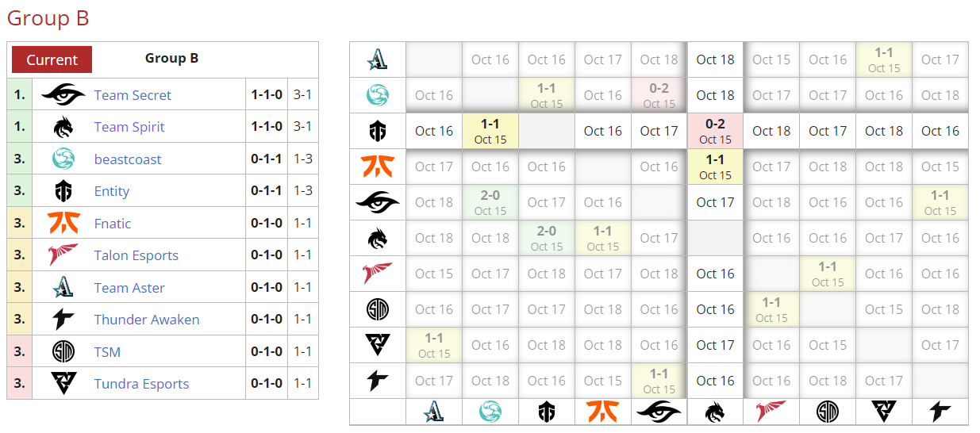Click the Thunder Awaken team name link
Screen dimensions: 980x433
pyautogui.click(x=146, y=320)
